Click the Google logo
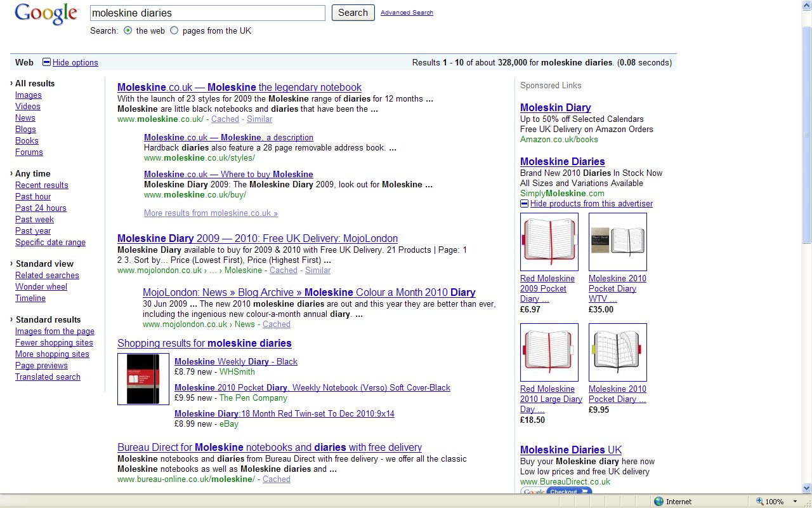 point(46,13)
